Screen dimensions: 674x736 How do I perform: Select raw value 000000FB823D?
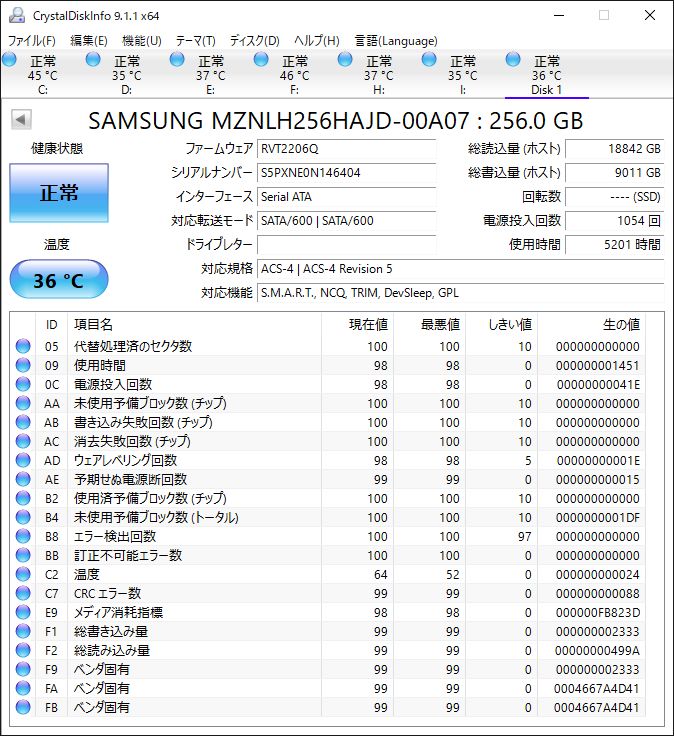597,613
